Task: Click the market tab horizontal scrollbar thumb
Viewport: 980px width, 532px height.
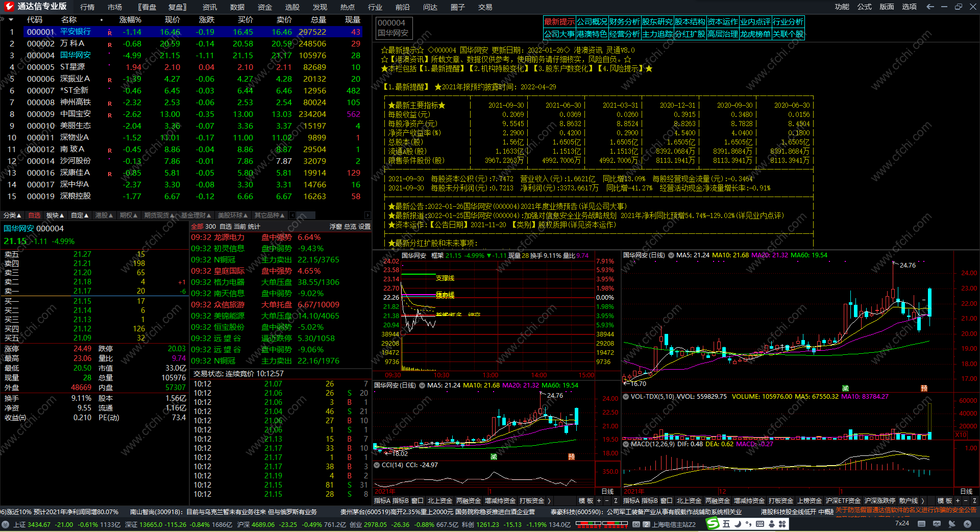Action: coord(305,215)
